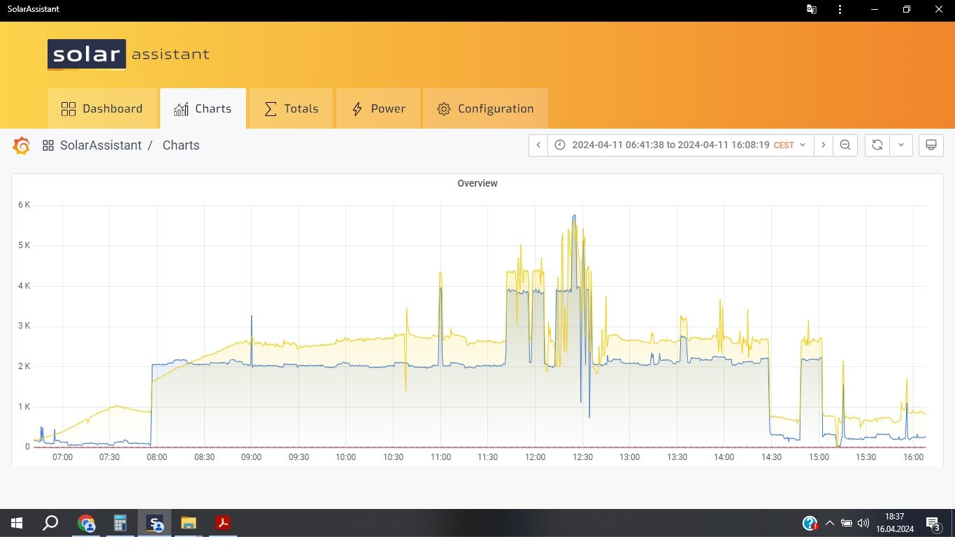Open the Configuration tab
This screenshot has width=955, height=560.
tap(485, 108)
